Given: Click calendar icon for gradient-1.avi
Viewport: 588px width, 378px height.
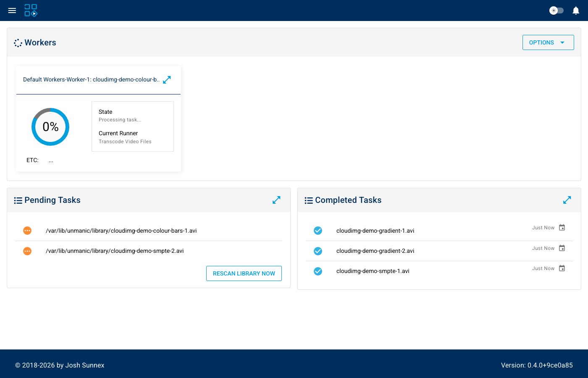Looking at the screenshot, I should pos(562,228).
